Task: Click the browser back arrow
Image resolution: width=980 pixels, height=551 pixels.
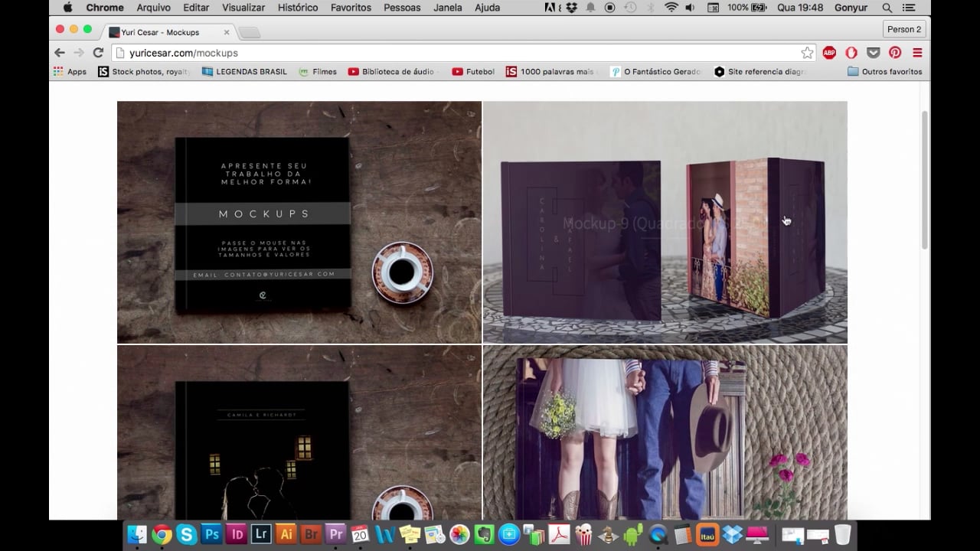Action: pos(60,53)
